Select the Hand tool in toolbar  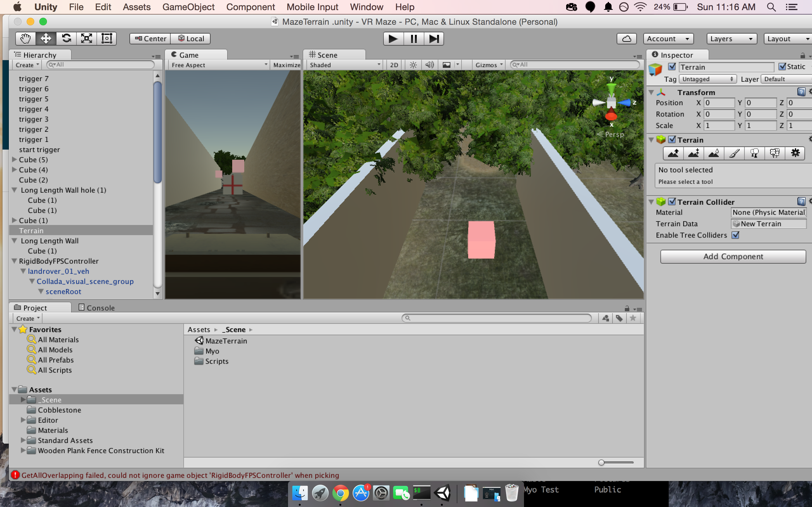[x=25, y=39]
